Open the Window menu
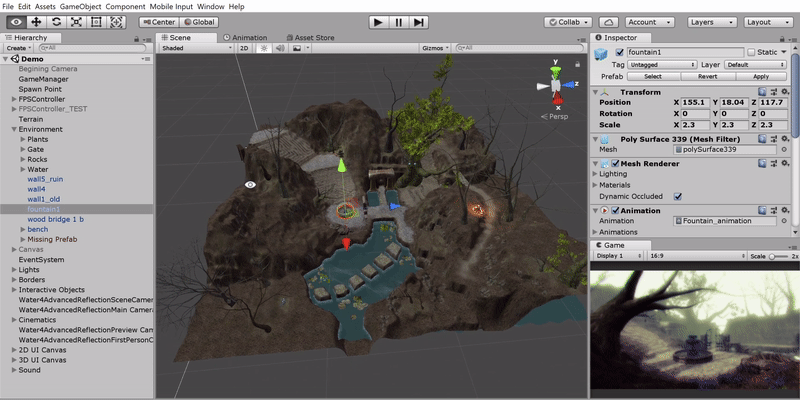The width and height of the screenshot is (800, 400). coord(211,7)
